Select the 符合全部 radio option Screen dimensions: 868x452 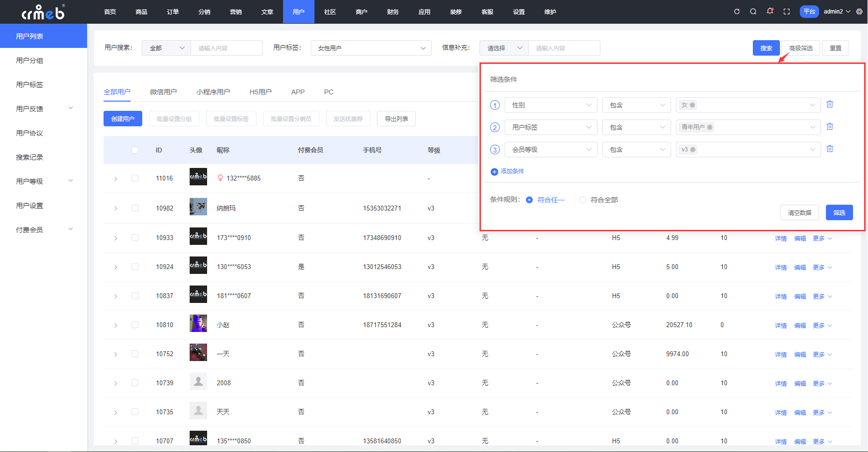[583, 200]
